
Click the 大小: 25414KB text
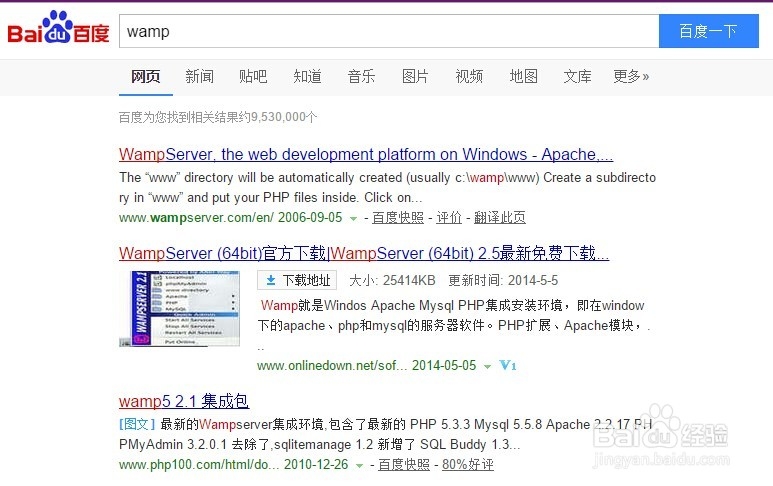tap(392, 280)
